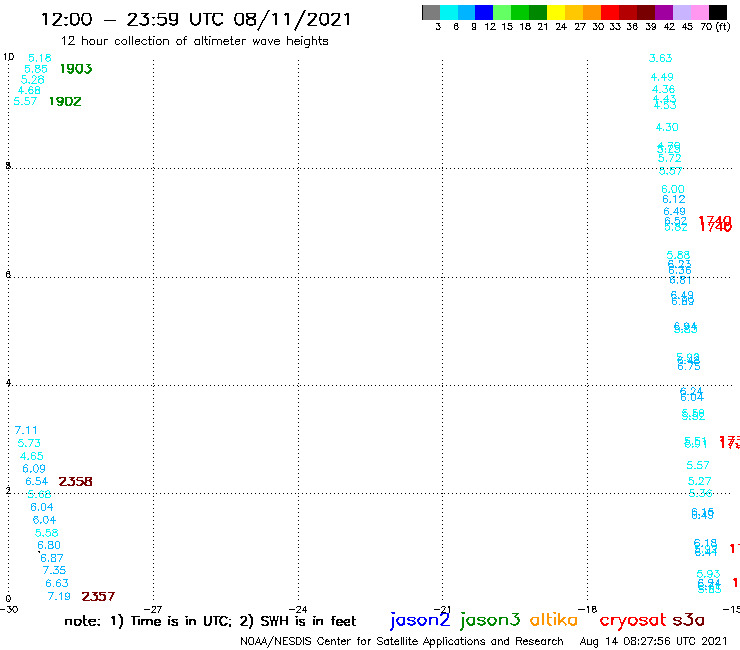740x650 pixels.
Task: Click the wave height value 5.73
Action: 29,443
